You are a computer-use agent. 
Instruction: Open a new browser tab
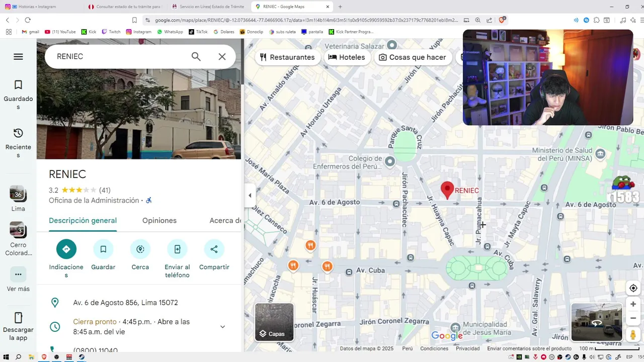point(340,7)
